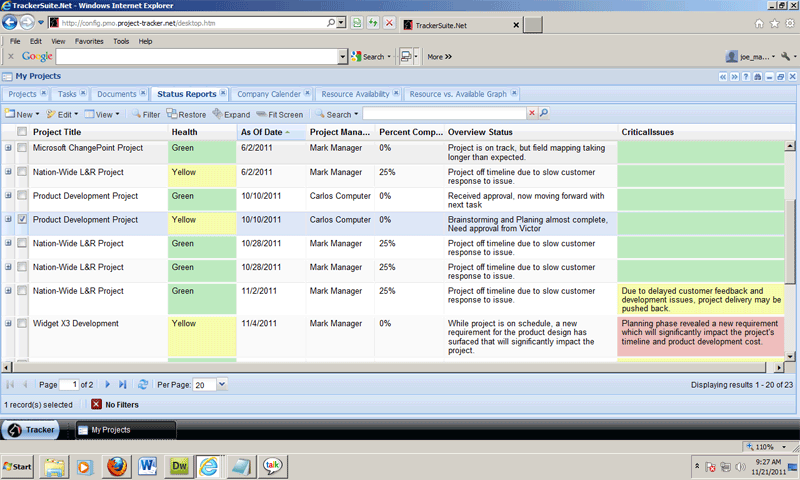Sort by the As Of Date column header
This screenshot has height=480, width=800.
pyautogui.click(x=271, y=132)
